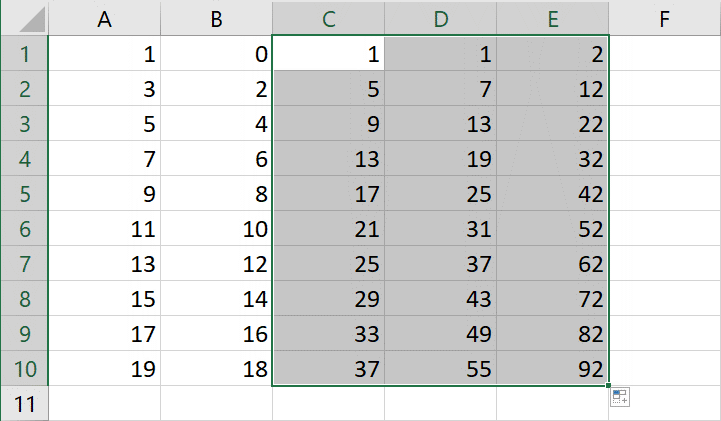This screenshot has width=721, height=421.
Task: Click column F header
Action: click(x=664, y=18)
